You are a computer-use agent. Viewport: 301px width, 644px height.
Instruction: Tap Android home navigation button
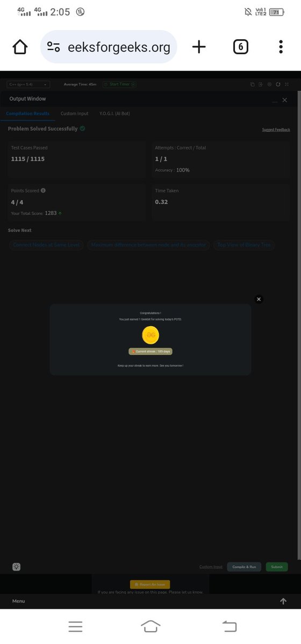click(150, 626)
